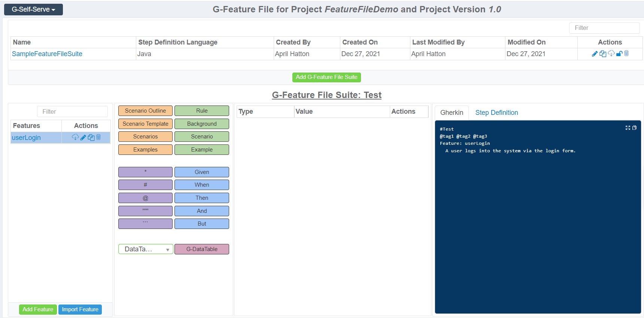Click the 'Feature: userLogin' line in Gherkin

click(x=465, y=143)
